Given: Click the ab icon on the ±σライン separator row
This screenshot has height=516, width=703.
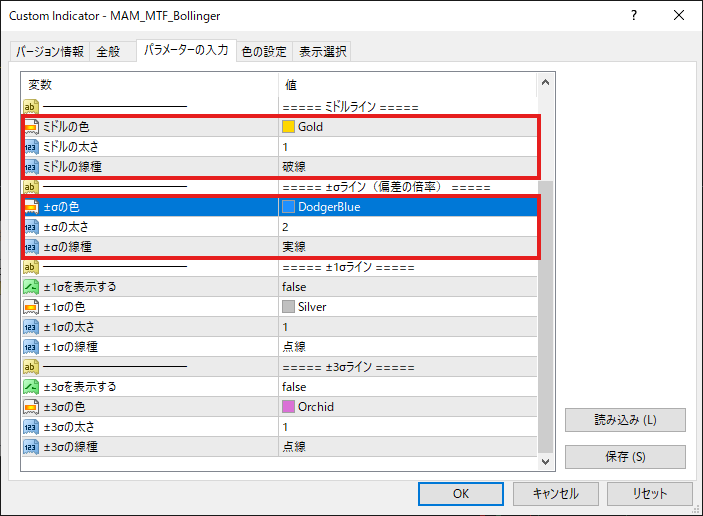Looking at the screenshot, I should (31, 187).
